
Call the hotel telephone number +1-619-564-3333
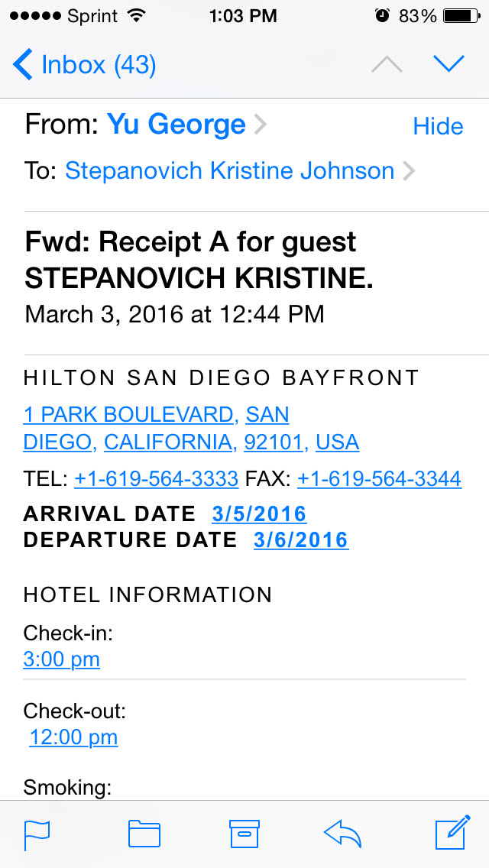(x=157, y=479)
